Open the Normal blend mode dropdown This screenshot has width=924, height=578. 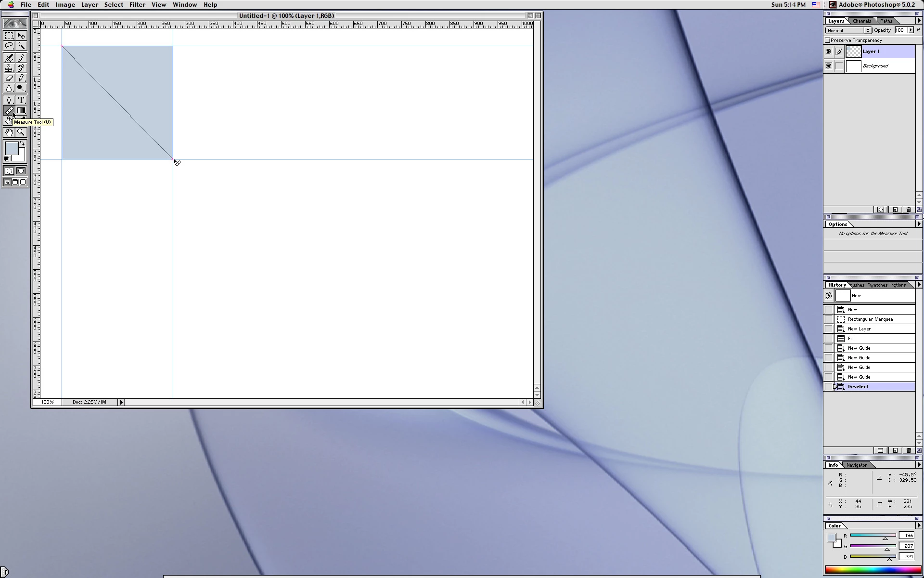click(848, 30)
